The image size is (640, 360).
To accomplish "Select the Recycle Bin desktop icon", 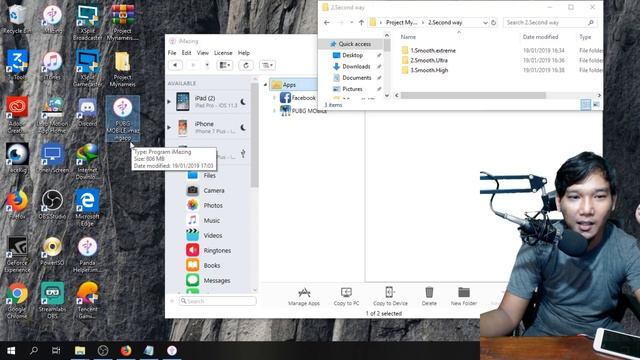I will (17, 20).
